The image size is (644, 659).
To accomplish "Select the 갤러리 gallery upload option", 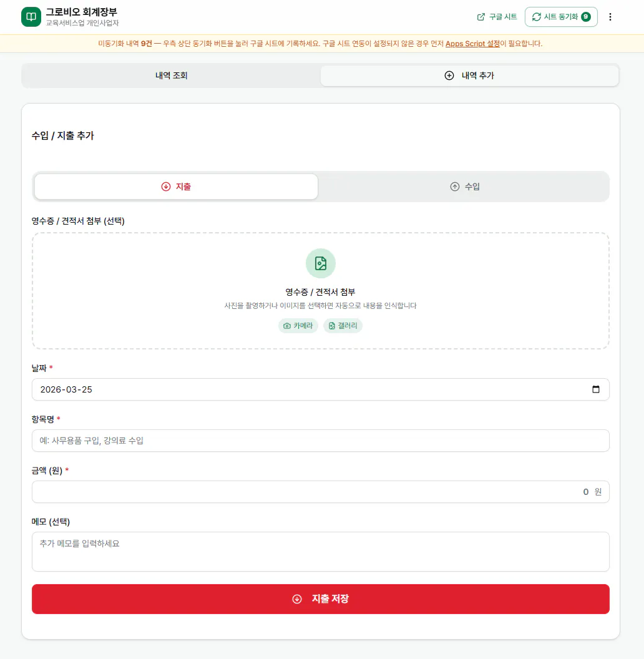I will tap(343, 325).
